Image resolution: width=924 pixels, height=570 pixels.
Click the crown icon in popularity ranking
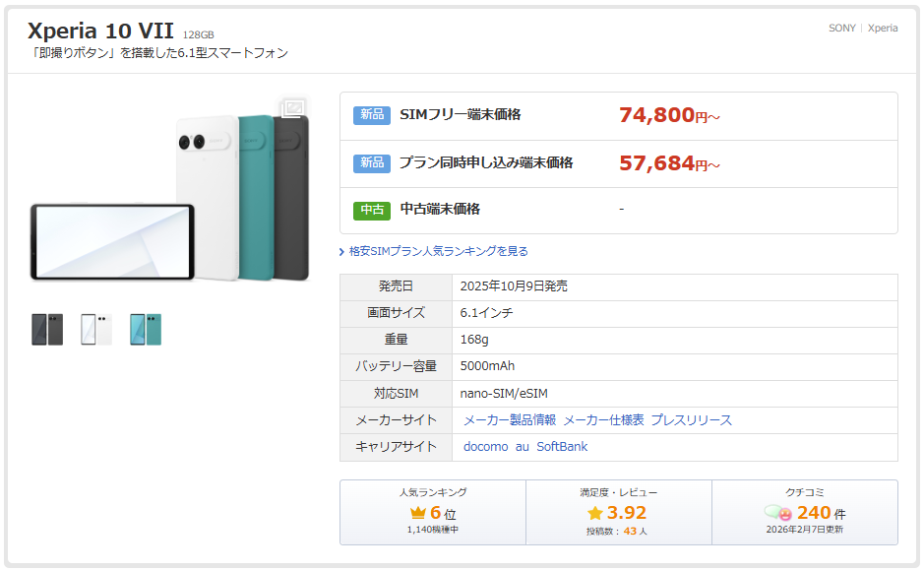point(418,513)
